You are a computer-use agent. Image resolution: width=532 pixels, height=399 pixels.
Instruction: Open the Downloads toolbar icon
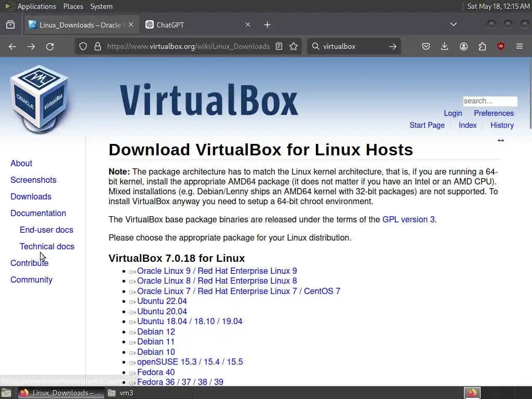coord(445,46)
